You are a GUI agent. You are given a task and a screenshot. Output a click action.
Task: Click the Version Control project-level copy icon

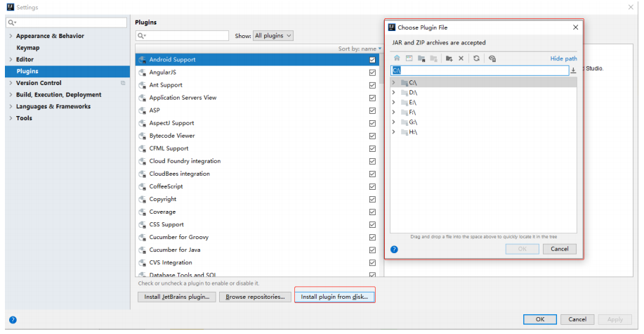[123, 83]
